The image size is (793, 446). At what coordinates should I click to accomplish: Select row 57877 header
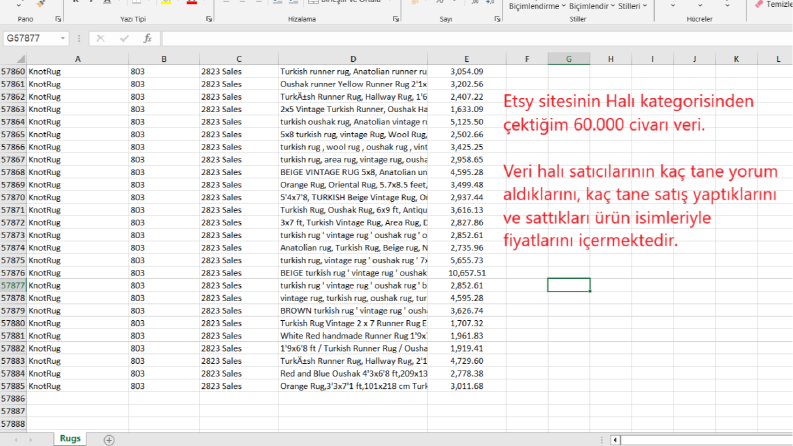coord(13,286)
